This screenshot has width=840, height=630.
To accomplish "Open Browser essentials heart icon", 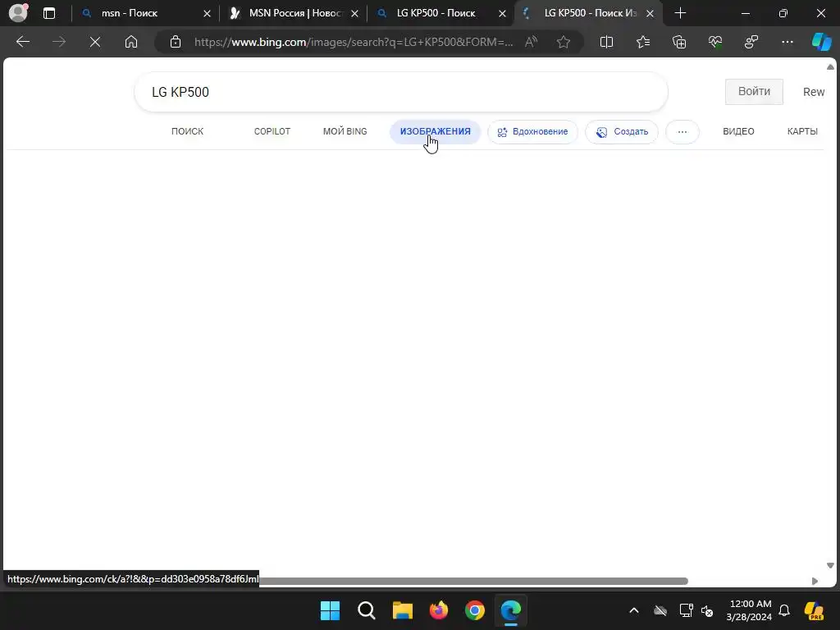I will [715, 42].
